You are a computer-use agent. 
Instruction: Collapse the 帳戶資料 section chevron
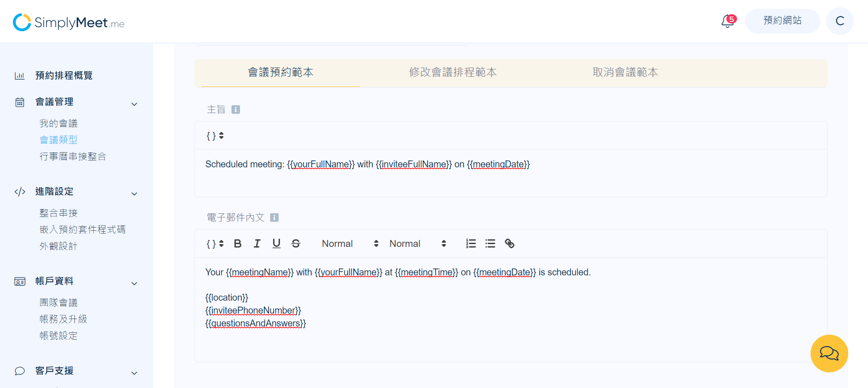coord(134,284)
